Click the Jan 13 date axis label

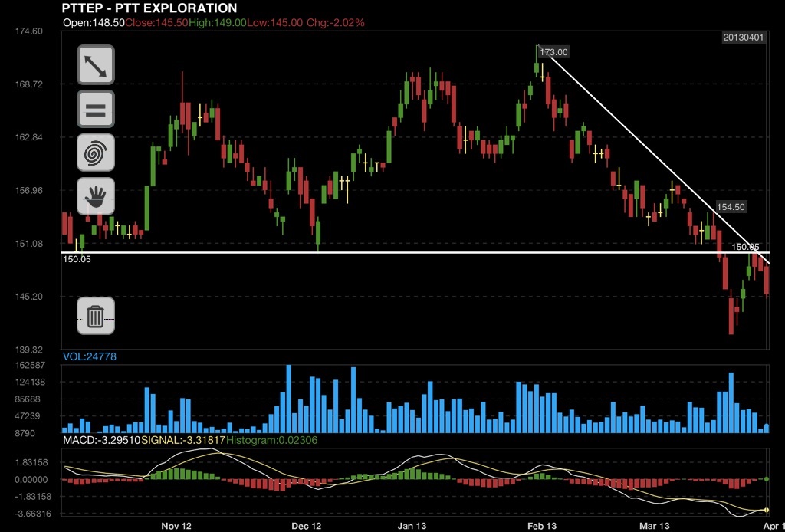pyautogui.click(x=412, y=526)
